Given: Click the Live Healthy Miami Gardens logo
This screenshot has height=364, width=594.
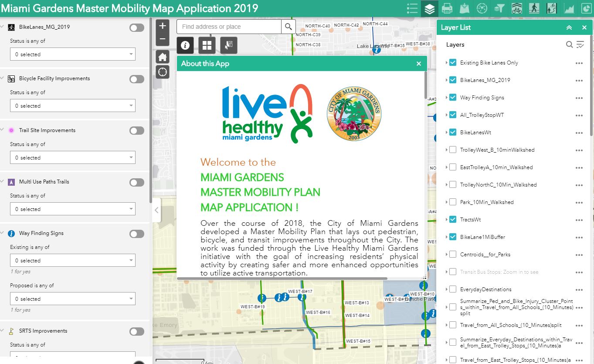Looking at the screenshot, I should coord(267,113).
